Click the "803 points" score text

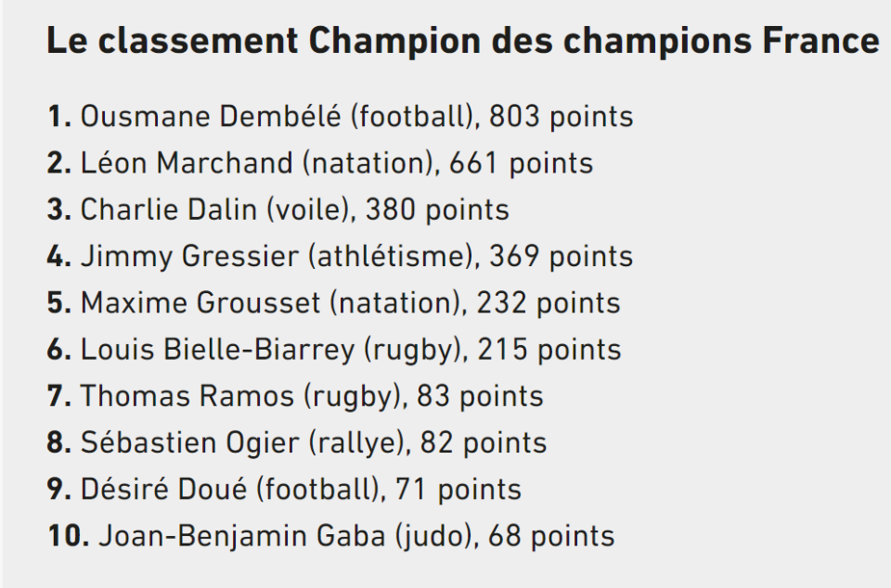coord(562,117)
